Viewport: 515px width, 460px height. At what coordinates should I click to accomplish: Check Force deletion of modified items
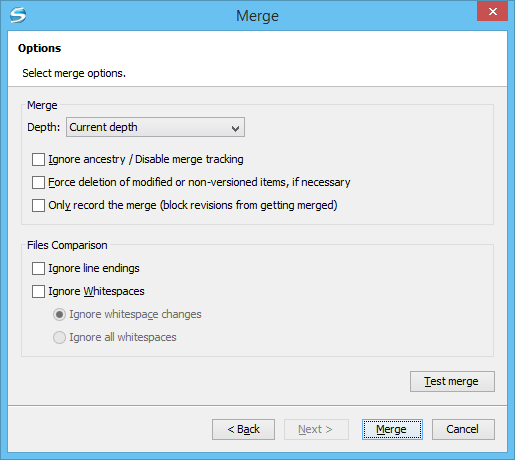coord(38,182)
